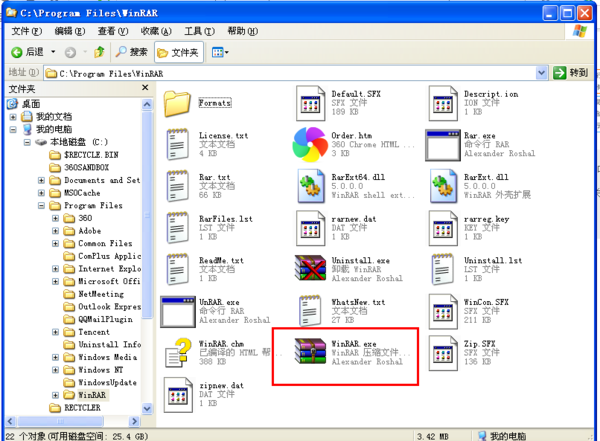Image resolution: width=600 pixels, height=441 pixels.
Task: Click the folder tree scroll-down arrow
Action: coord(147,408)
